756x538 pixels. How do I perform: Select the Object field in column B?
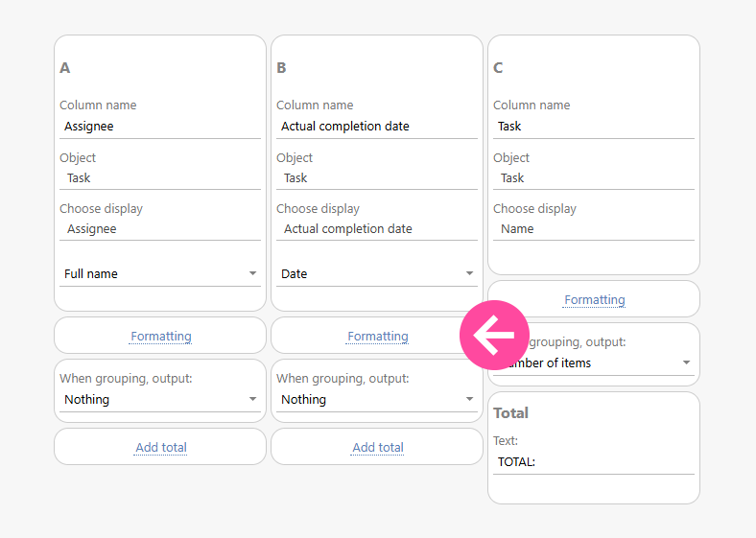pos(376,177)
